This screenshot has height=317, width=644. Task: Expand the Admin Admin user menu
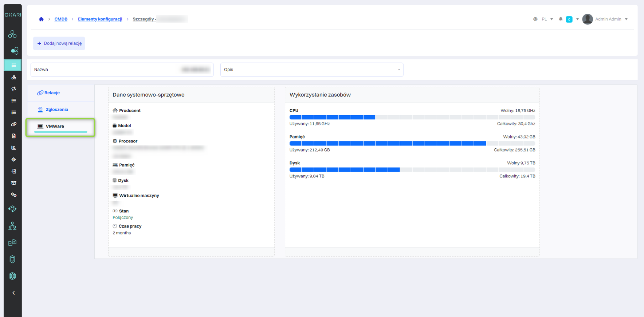[626, 19]
